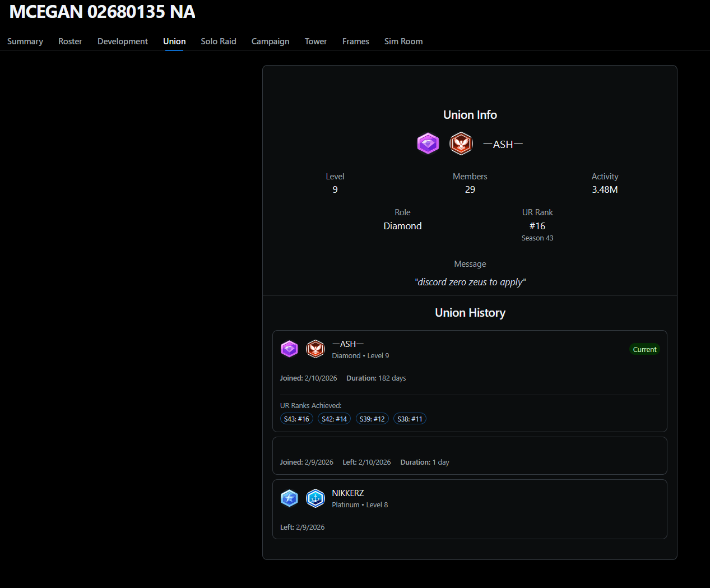
Task: Open the Development tab
Action: coord(123,41)
